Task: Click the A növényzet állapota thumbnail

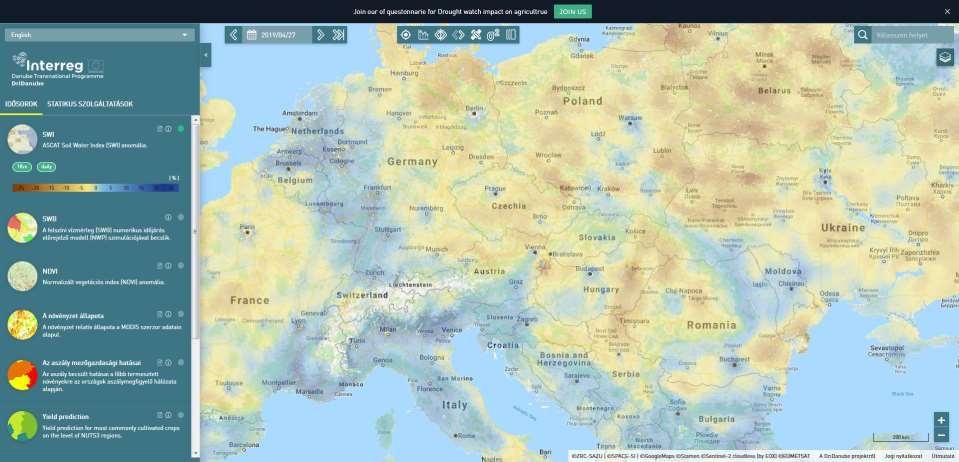Action: tap(23, 324)
